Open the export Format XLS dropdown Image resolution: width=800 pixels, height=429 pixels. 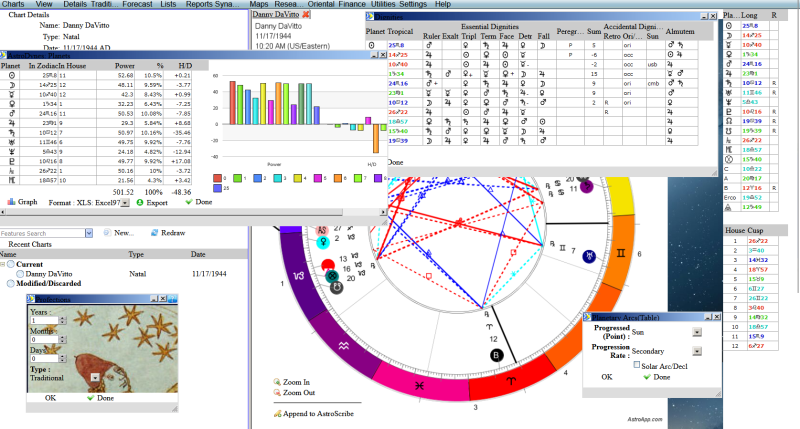pos(125,202)
